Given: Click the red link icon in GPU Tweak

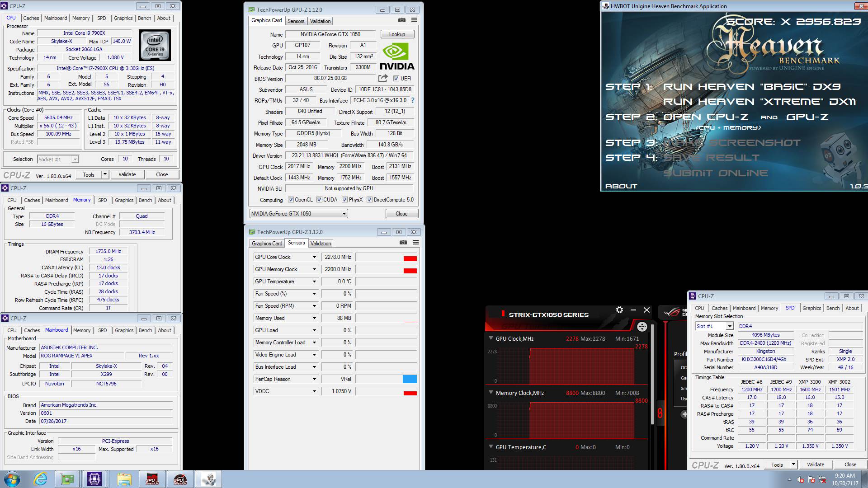Looking at the screenshot, I should coord(660,413).
